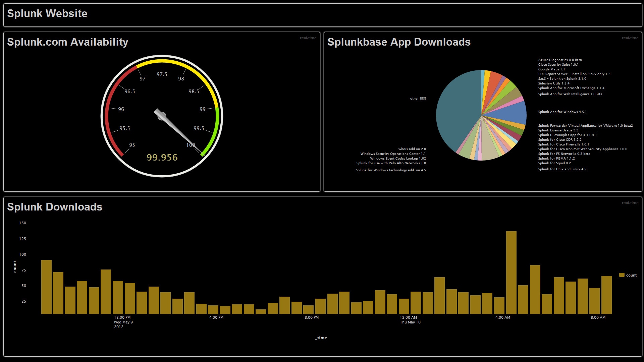
Task: Click the count legend color swatch
Action: pyautogui.click(x=622, y=275)
